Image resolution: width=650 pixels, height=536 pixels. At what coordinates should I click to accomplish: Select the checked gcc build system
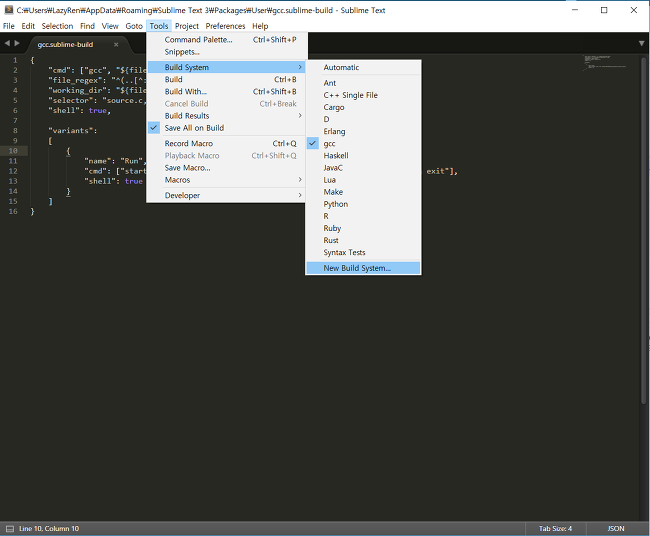363,143
